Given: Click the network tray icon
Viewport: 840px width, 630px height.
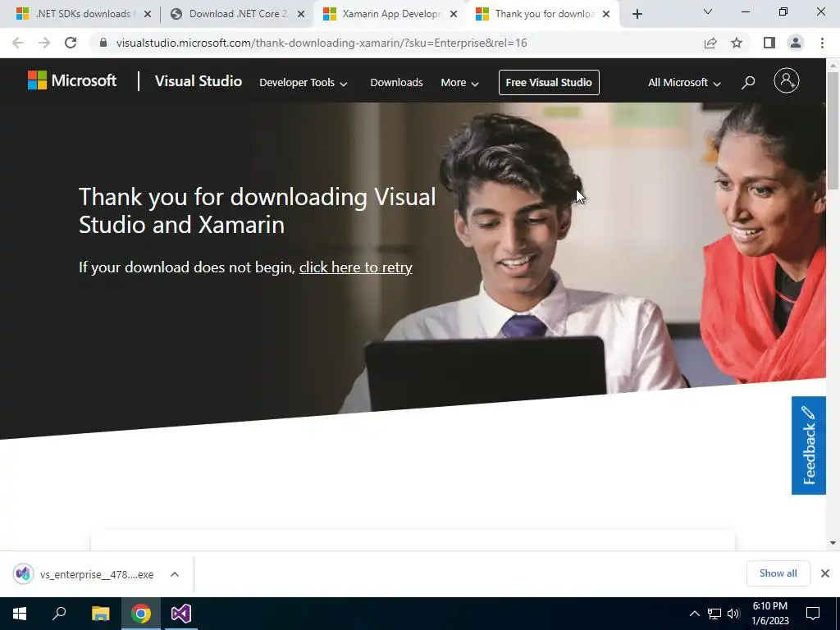Looking at the screenshot, I should 714,614.
